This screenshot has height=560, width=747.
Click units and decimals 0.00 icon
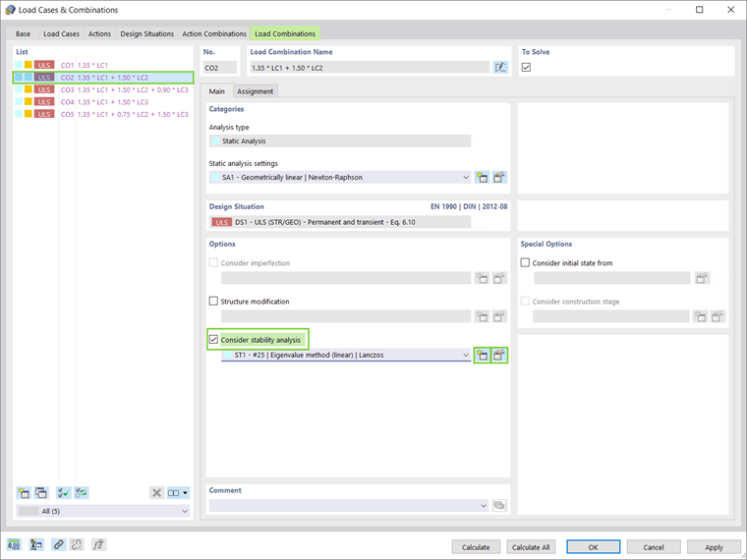[14, 544]
